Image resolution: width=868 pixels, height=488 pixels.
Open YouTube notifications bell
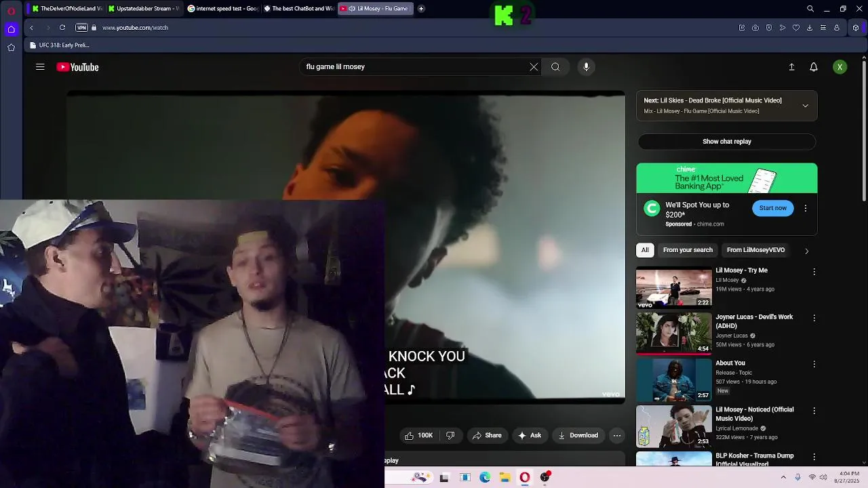coord(814,67)
